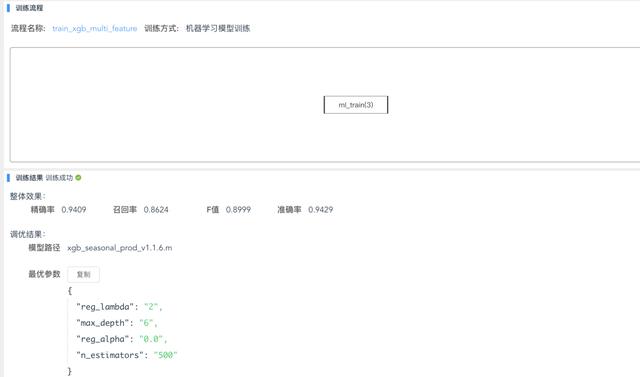Select the accuracy value 0.9429
The height and width of the screenshot is (377, 640).
pos(321,210)
